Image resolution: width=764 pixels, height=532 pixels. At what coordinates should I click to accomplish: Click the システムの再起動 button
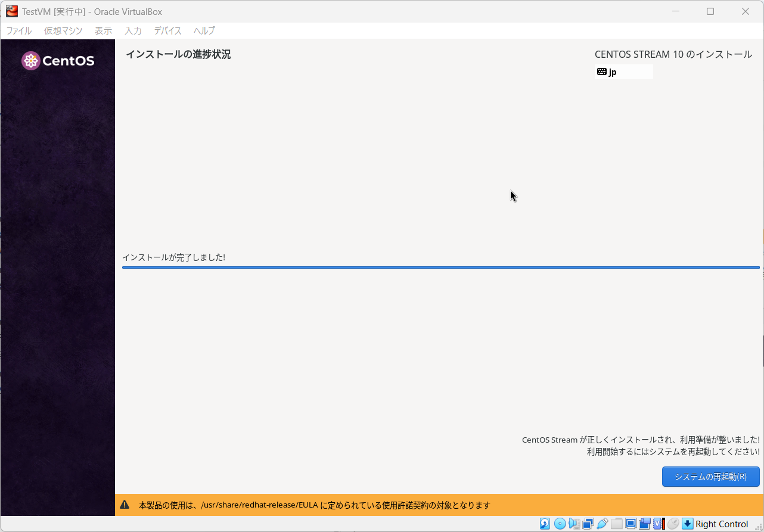coord(710,476)
